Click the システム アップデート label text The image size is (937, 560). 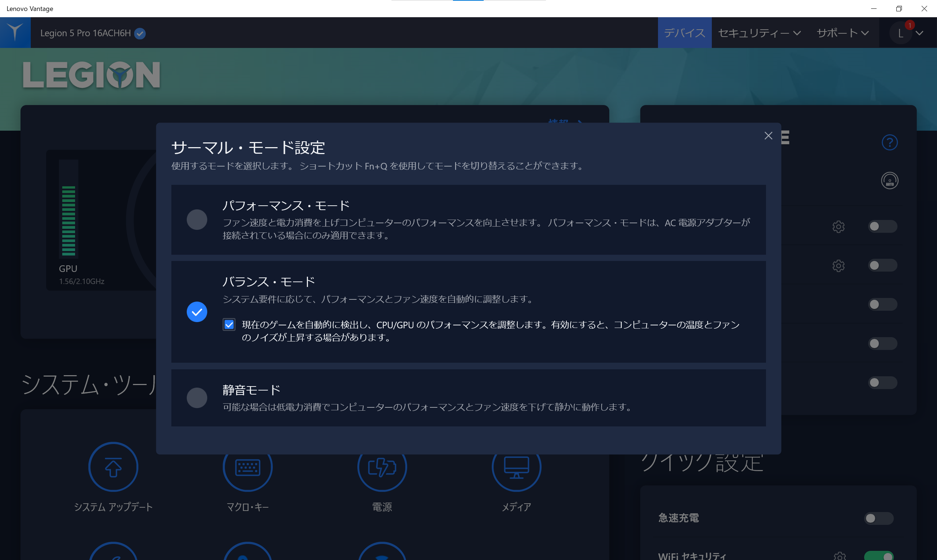pyautogui.click(x=113, y=507)
